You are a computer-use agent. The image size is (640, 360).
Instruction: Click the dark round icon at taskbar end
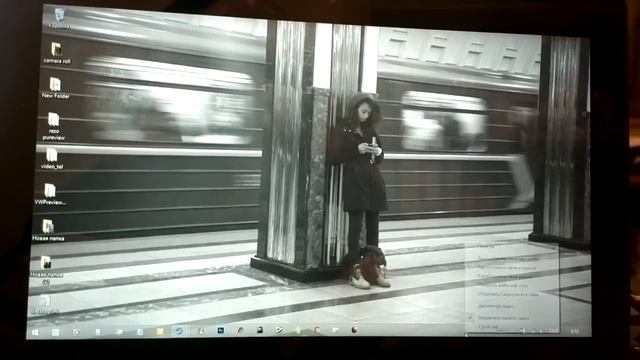[x=354, y=330]
